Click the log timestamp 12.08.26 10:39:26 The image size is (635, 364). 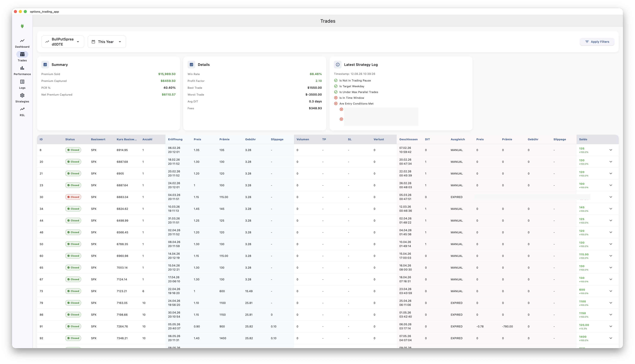pos(363,74)
